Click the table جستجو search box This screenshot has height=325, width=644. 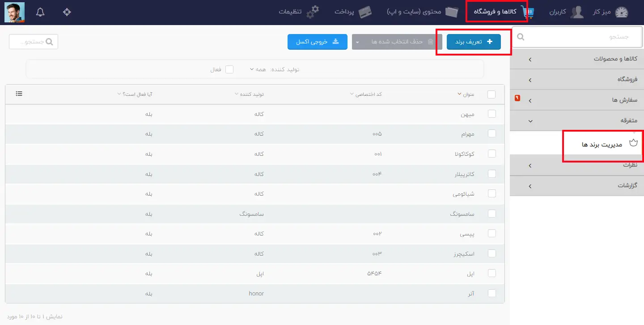[34, 42]
